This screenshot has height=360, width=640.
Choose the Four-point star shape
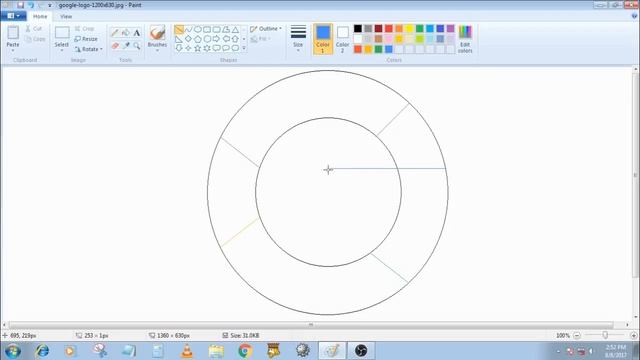coord(188,48)
